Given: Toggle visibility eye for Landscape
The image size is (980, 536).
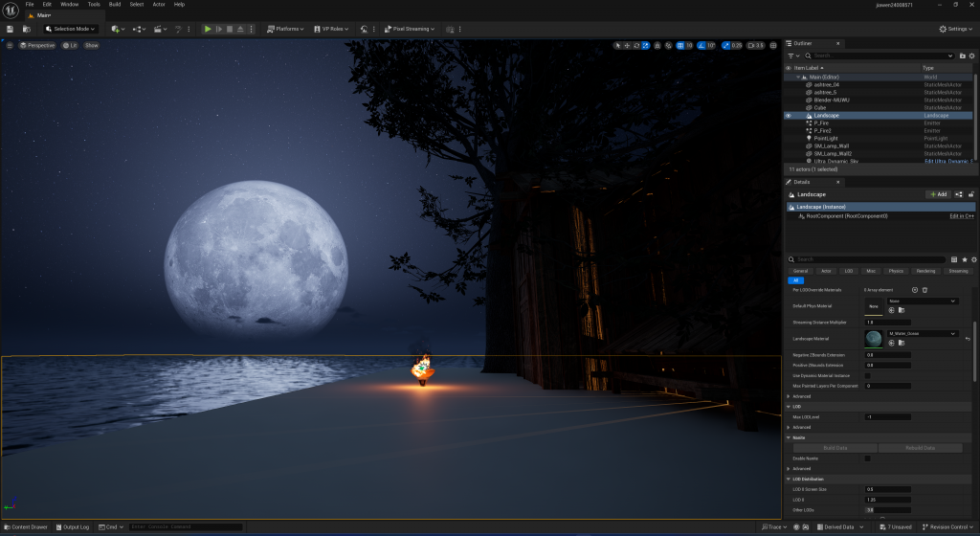Looking at the screenshot, I should [789, 115].
